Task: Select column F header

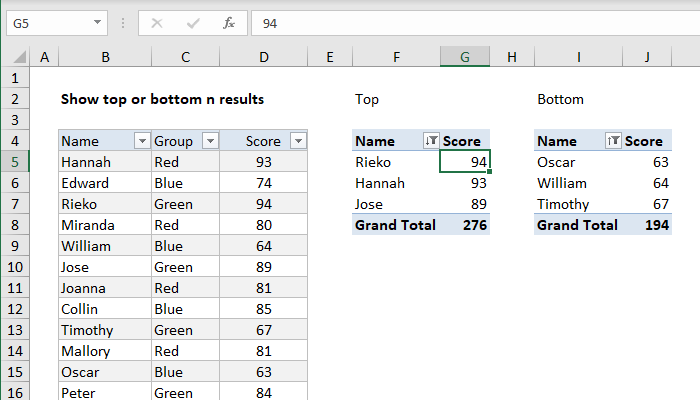Action: [396, 57]
